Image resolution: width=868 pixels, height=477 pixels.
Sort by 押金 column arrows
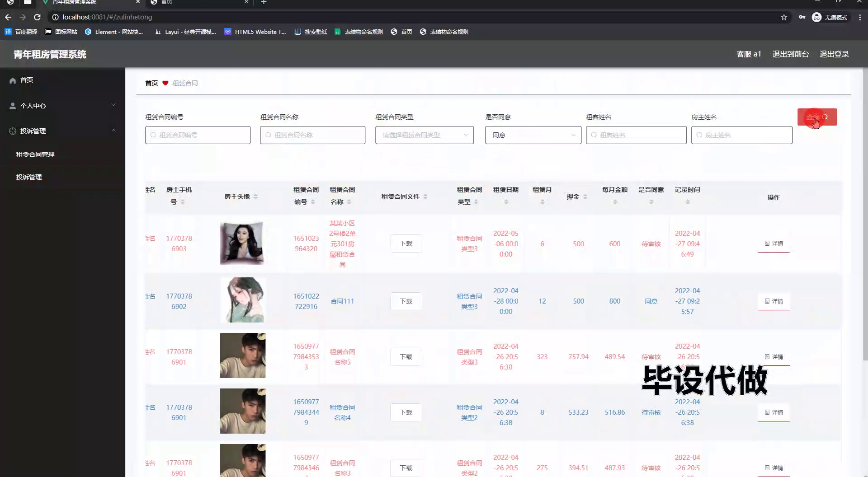(x=585, y=196)
